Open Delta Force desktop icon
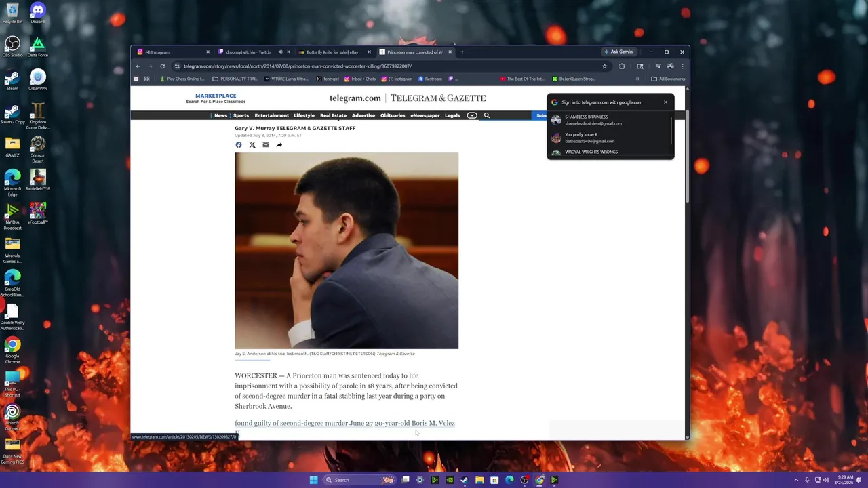 click(x=38, y=46)
